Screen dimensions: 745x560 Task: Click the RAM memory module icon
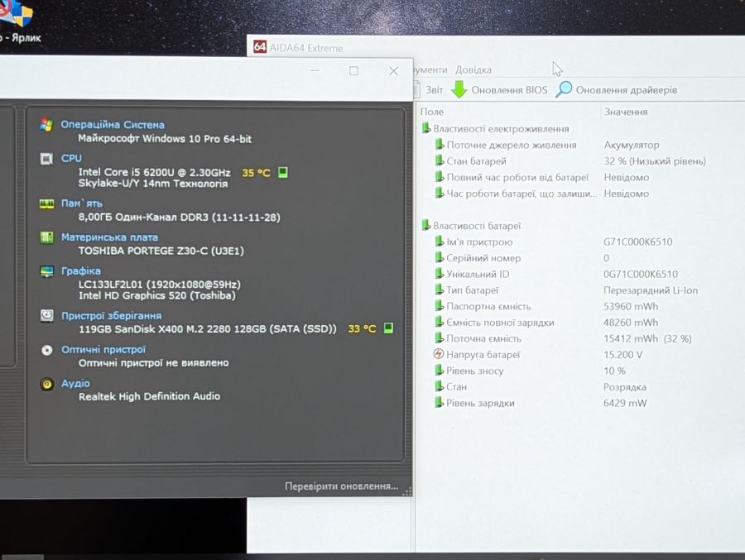(x=46, y=203)
